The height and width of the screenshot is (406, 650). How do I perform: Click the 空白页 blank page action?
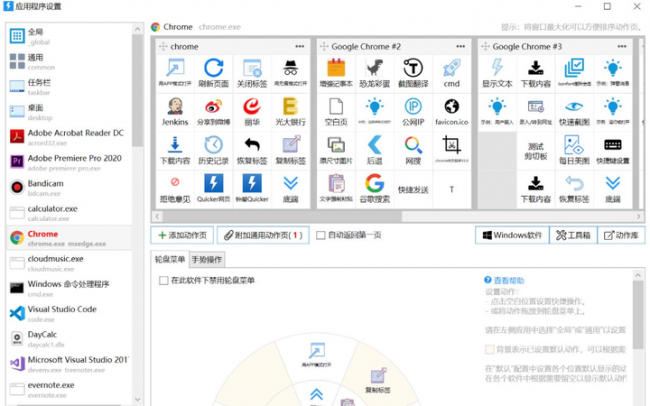pos(336,111)
